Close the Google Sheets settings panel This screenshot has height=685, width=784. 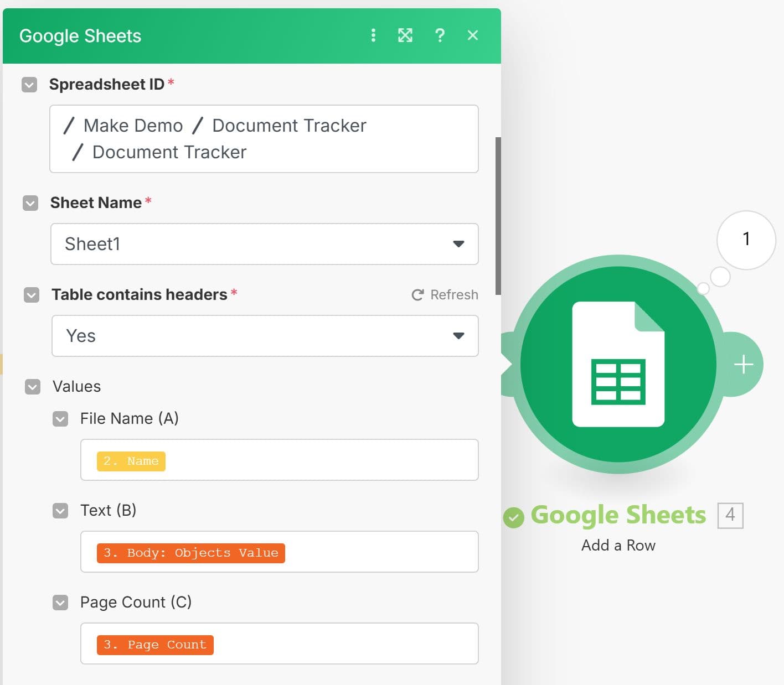[x=472, y=35]
